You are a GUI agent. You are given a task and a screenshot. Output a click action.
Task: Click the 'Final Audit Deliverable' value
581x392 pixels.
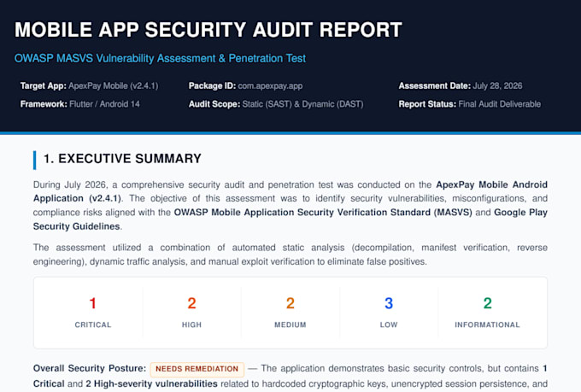point(500,104)
